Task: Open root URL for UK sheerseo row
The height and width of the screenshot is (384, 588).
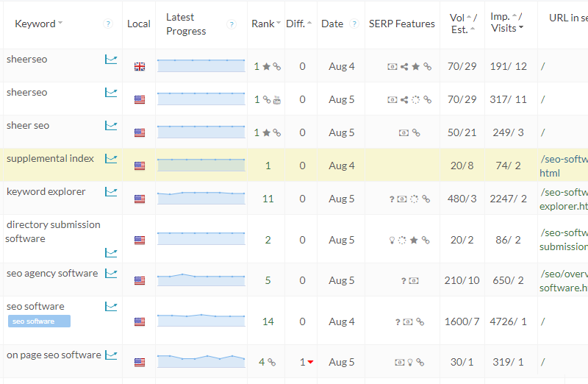Action: click(x=542, y=67)
